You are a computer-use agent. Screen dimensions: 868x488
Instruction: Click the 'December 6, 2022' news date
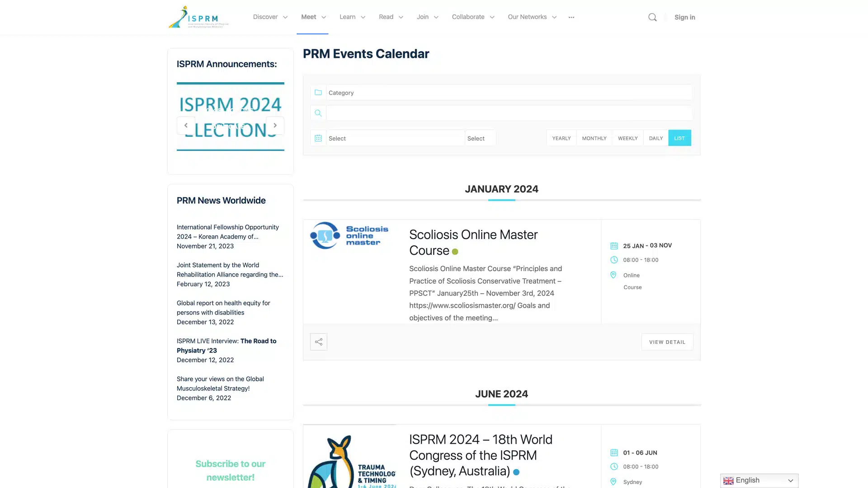point(204,398)
